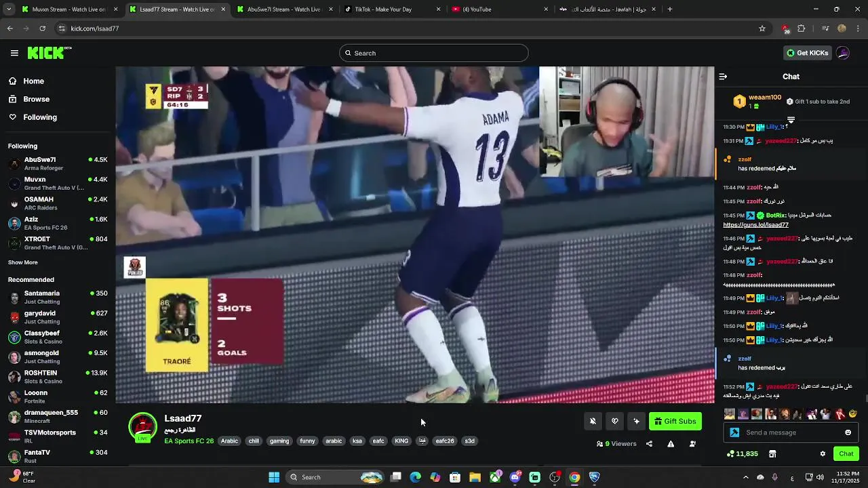The height and width of the screenshot is (488, 868).
Task: Close the TikTok tab
Action: click(439, 9)
